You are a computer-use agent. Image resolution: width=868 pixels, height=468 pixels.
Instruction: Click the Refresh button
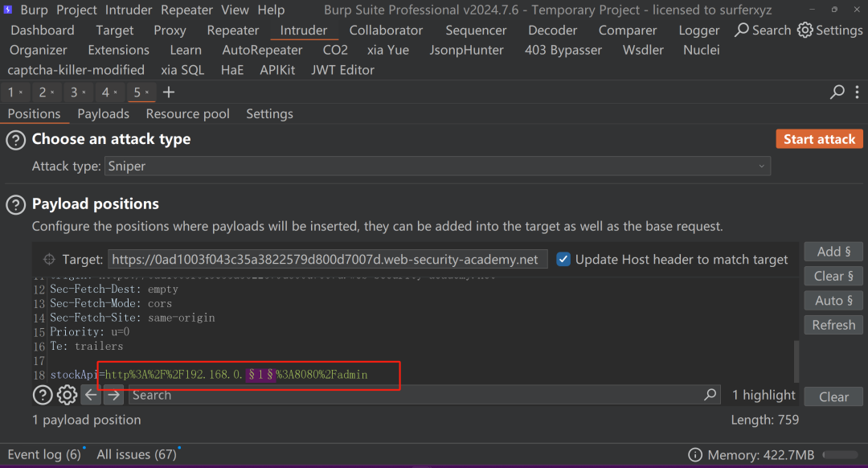point(833,325)
